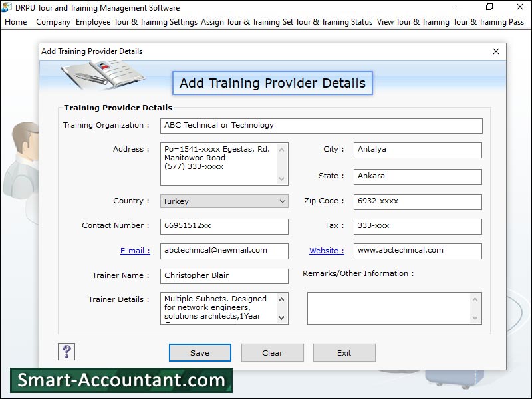
Task: Focus the Trainer Name field
Action: [224, 276]
